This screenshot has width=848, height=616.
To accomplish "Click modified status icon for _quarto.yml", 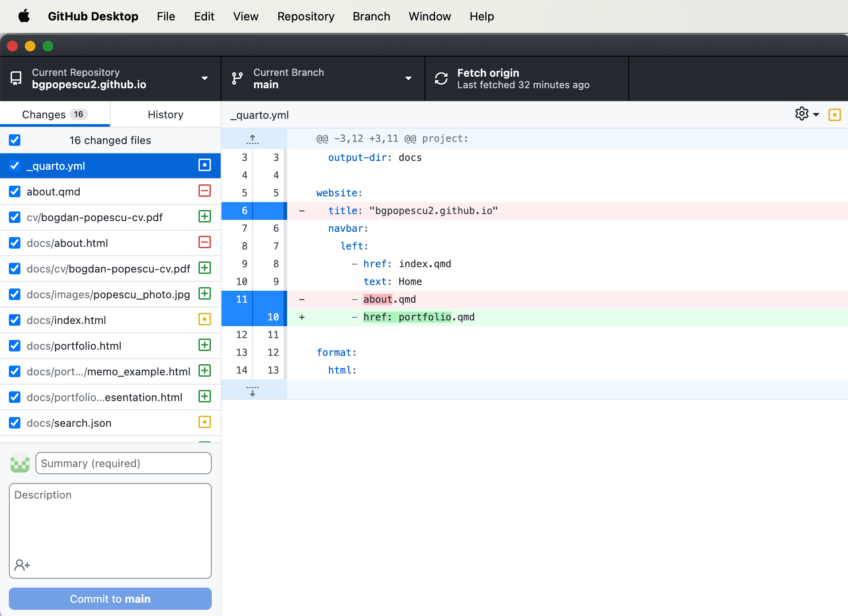I will click(x=204, y=165).
